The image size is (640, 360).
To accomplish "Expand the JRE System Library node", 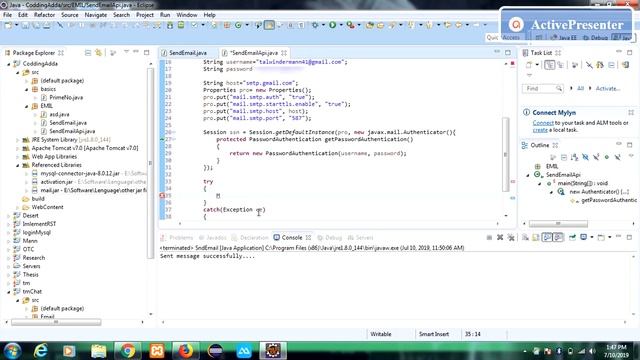I will point(18,140).
